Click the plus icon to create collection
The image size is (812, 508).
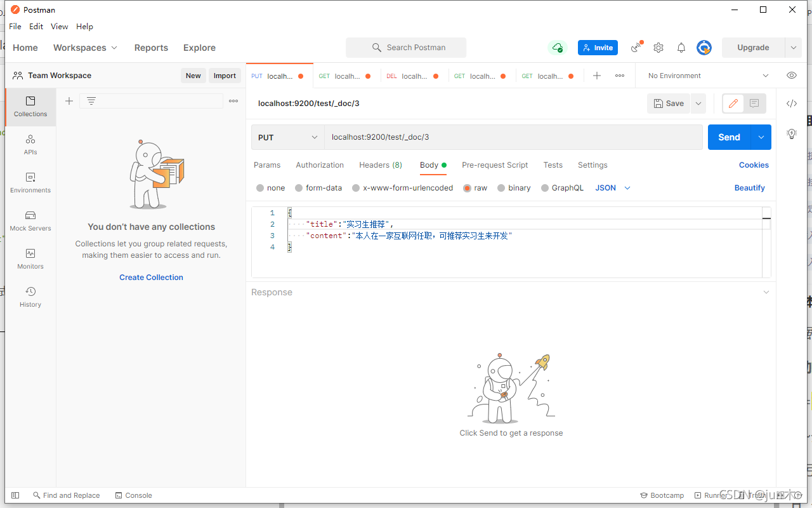coord(69,101)
